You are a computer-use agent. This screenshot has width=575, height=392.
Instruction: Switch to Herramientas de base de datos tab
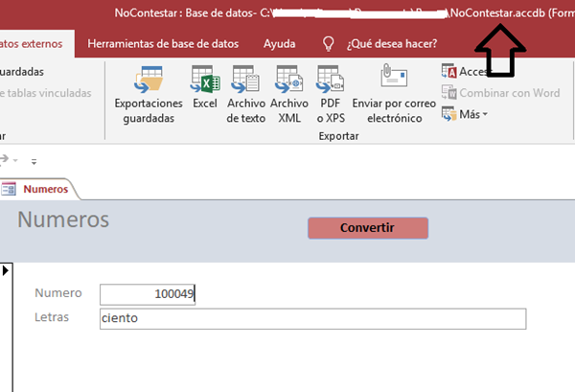point(161,43)
